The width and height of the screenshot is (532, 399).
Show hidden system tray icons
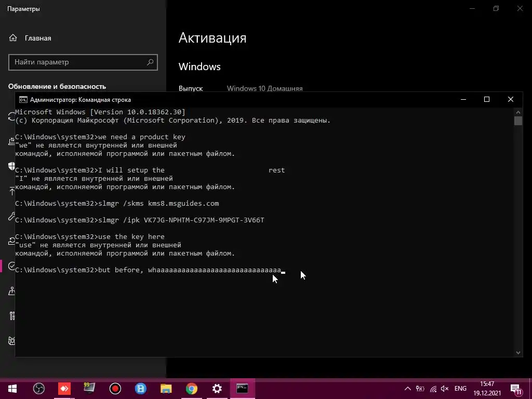pyautogui.click(x=408, y=389)
